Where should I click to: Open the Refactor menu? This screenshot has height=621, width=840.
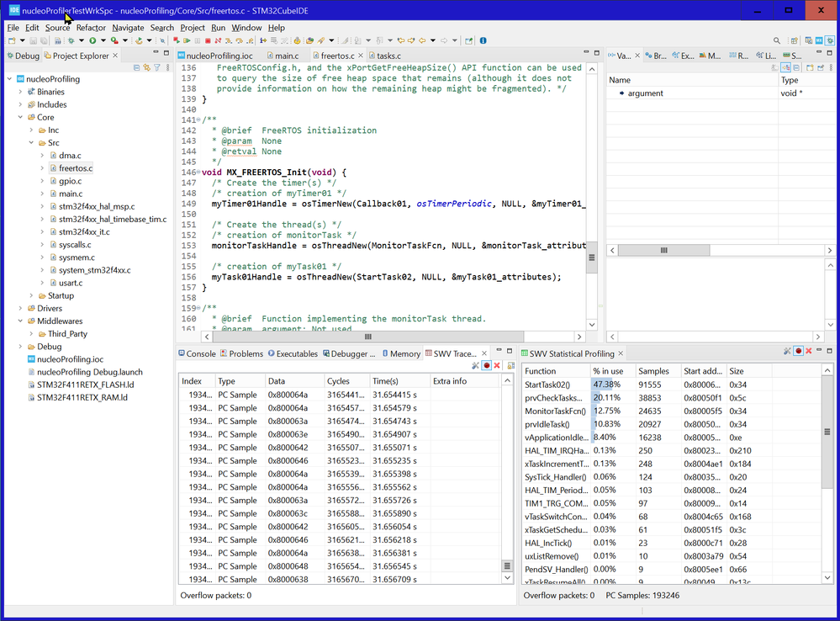pos(91,28)
